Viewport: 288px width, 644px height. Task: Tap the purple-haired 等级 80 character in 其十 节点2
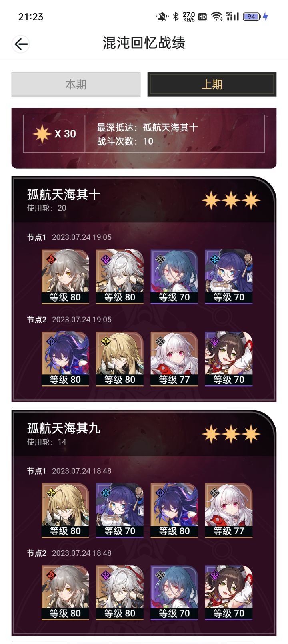65,359
